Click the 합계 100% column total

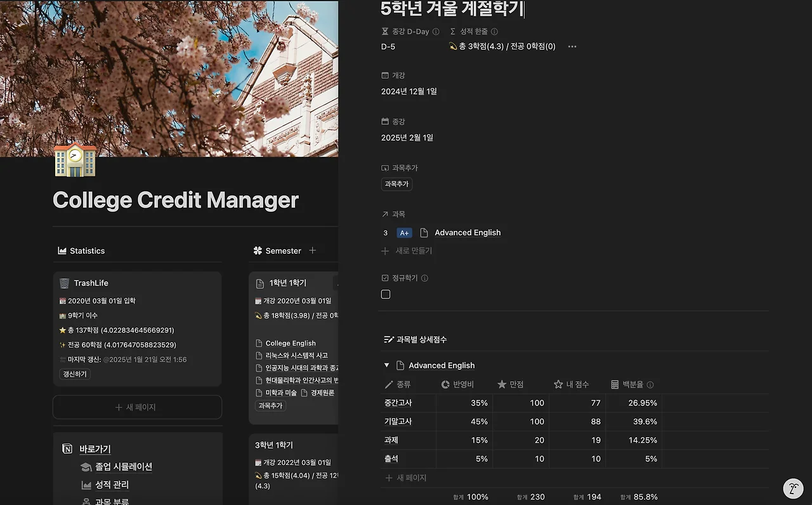tap(470, 497)
